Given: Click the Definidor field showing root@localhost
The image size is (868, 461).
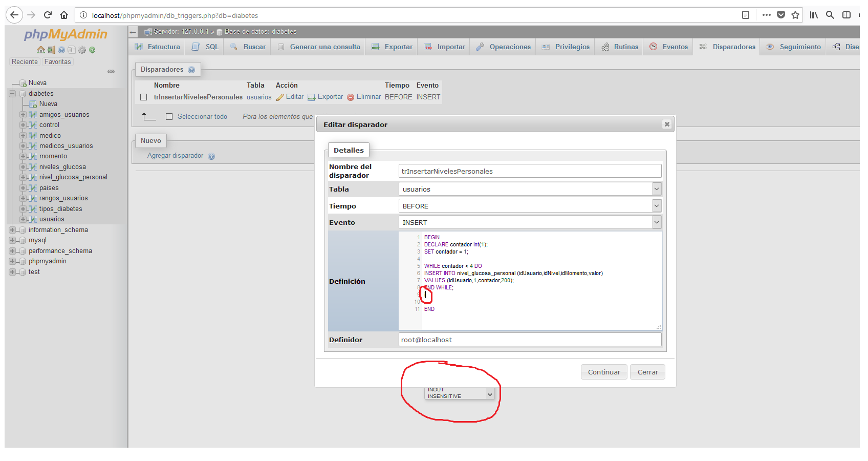Looking at the screenshot, I should pyautogui.click(x=530, y=339).
